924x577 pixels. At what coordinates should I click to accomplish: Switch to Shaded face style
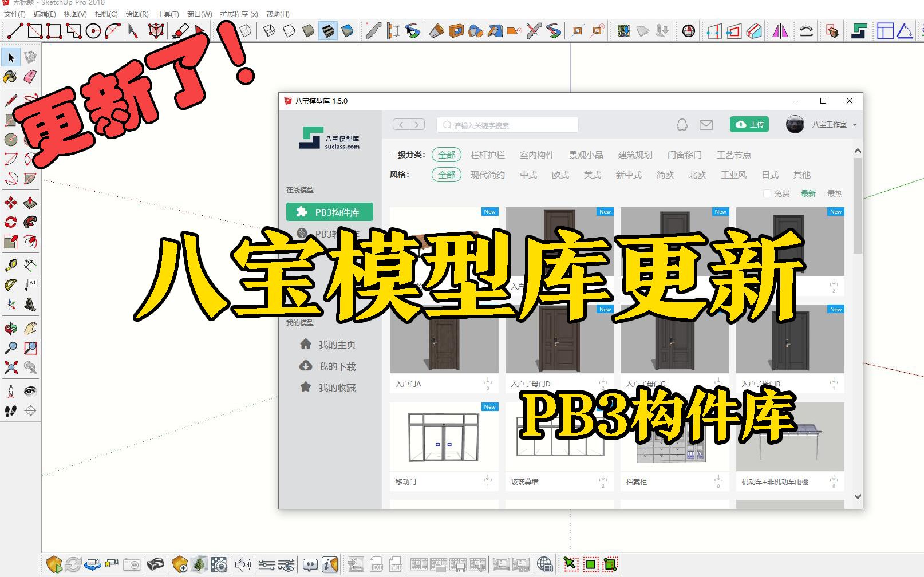click(x=309, y=31)
